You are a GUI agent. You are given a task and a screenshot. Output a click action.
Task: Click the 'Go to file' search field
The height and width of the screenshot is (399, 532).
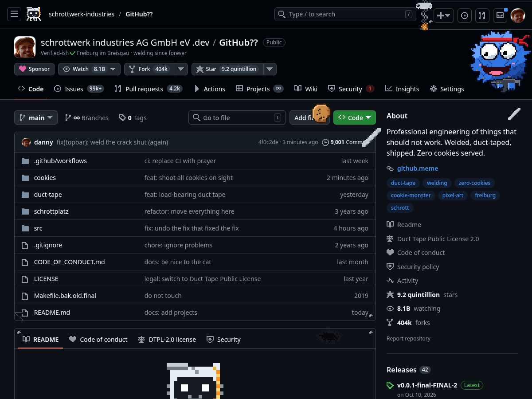237,117
